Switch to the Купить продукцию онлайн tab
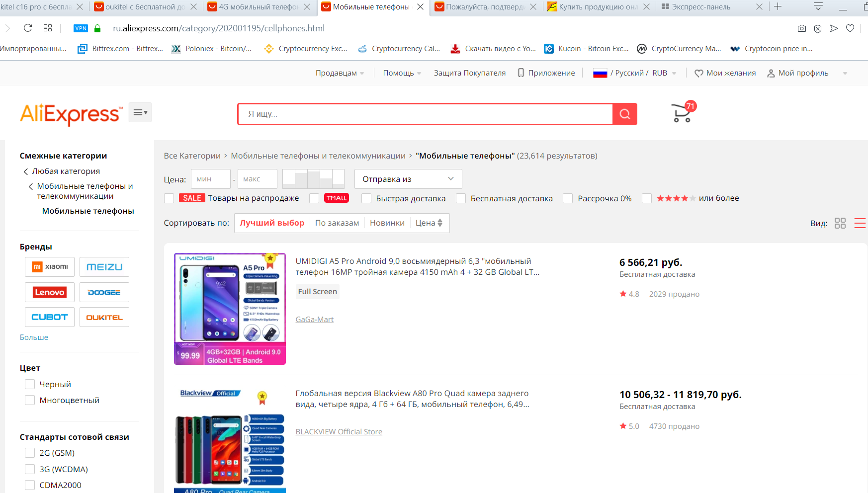The height and width of the screenshot is (493, 868). pos(599,7)
